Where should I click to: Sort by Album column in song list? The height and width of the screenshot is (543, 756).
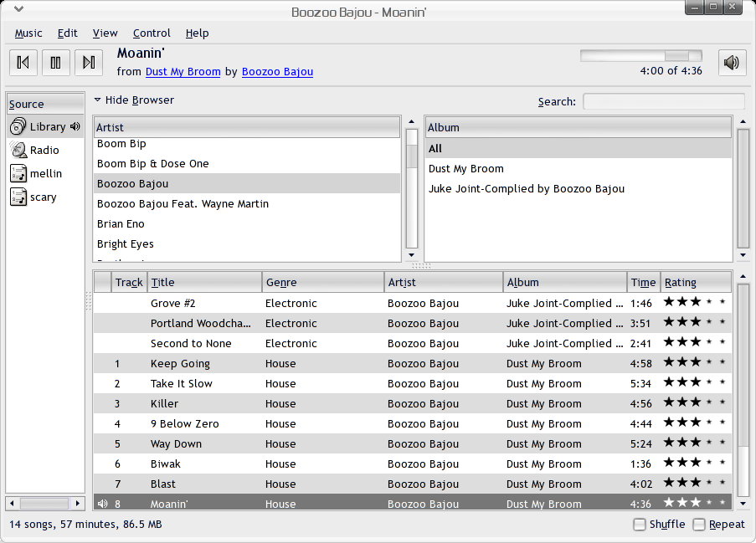pyautogui.click(x=564, y=282)
